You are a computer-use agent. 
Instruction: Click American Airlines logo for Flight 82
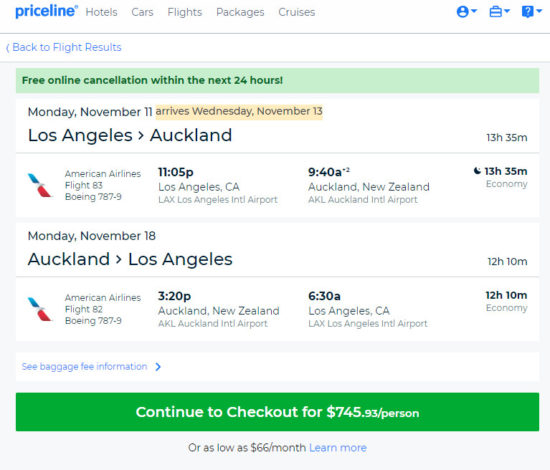pyautogui.click(x=40, y=309)
